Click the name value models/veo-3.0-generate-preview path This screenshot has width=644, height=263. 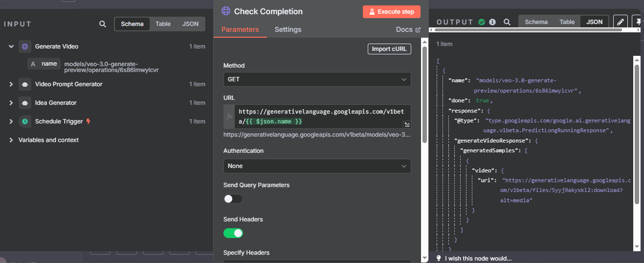click(111, 67)
